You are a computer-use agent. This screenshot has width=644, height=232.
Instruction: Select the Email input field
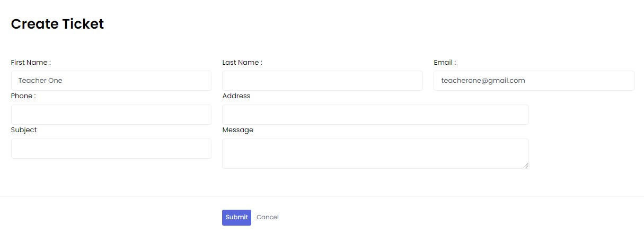point(534,81)
